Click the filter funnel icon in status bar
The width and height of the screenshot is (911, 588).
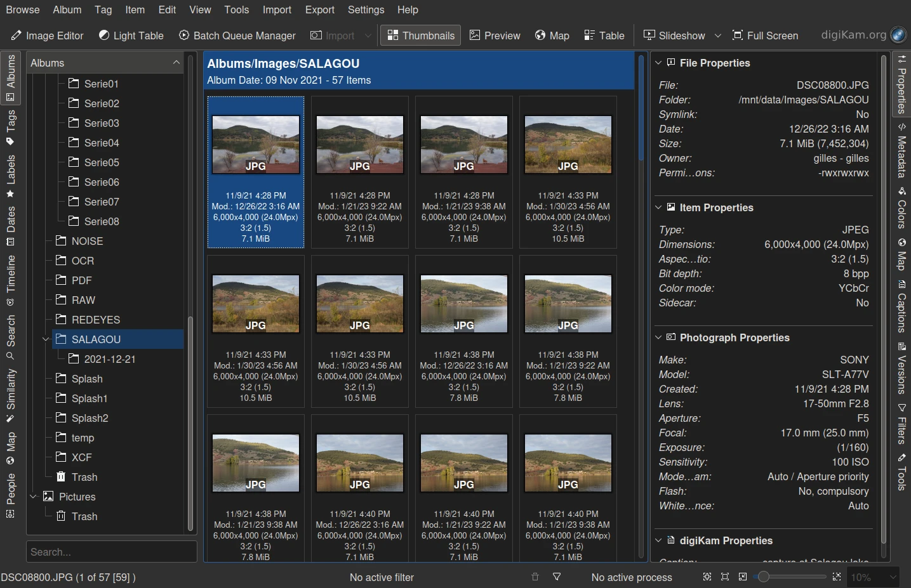click(x=557, y=577)
